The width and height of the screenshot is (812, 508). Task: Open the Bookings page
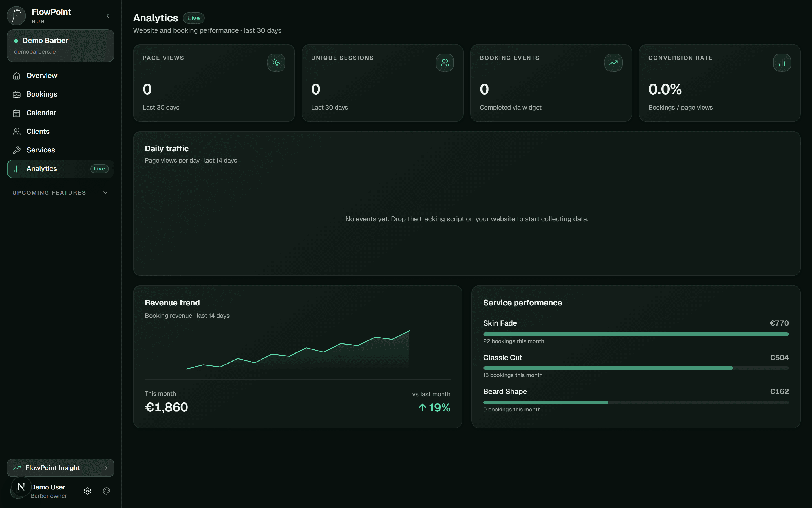60,94
